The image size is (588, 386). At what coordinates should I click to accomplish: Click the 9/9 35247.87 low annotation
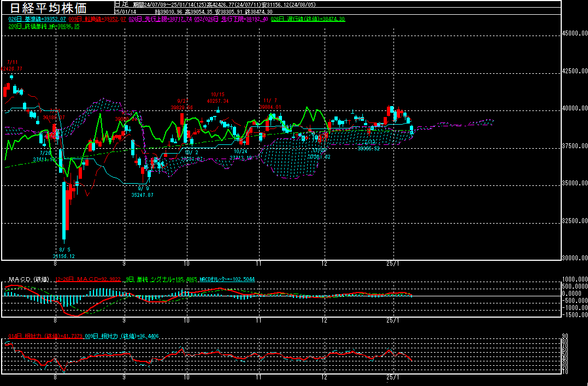(143, 192)
